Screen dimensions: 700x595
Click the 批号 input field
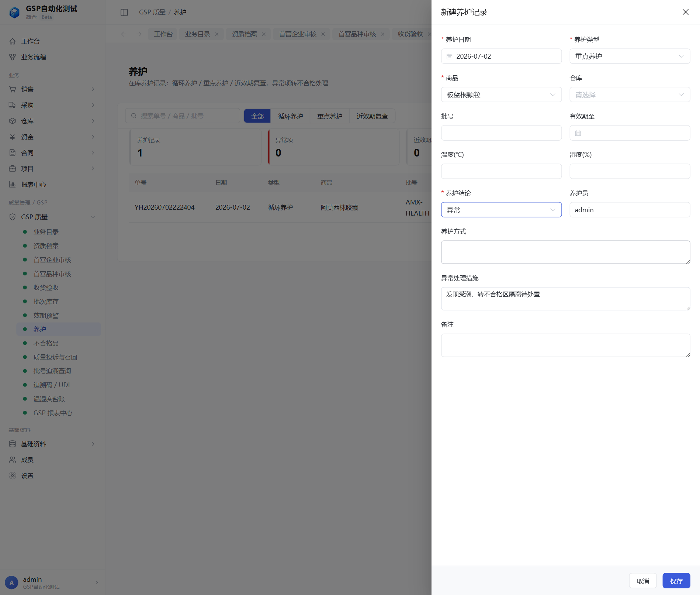(x=501, y=133)
